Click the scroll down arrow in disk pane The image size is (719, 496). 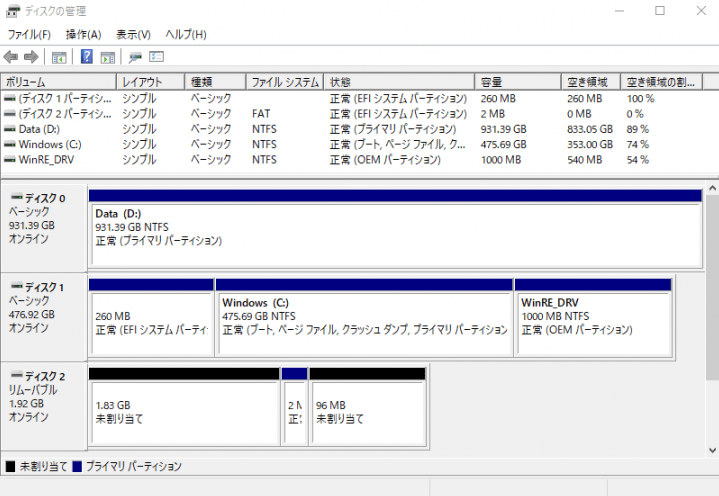[x=712, y=451]
